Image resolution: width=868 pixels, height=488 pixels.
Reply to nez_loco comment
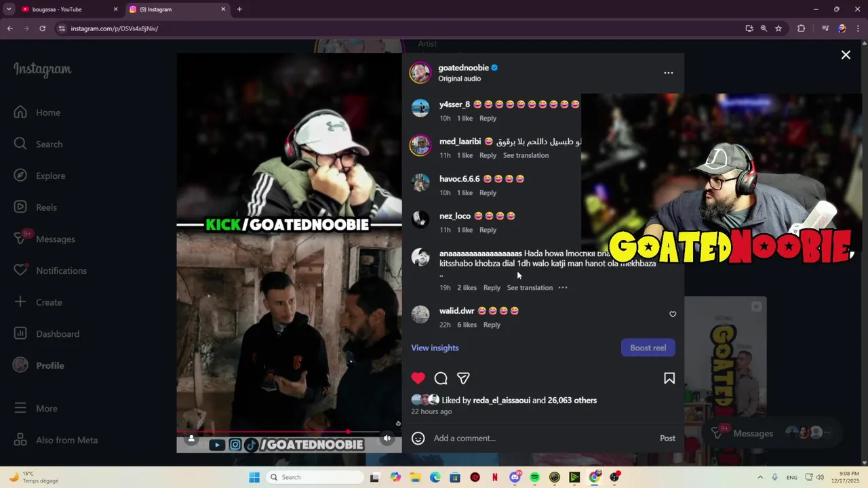(488, 230)
